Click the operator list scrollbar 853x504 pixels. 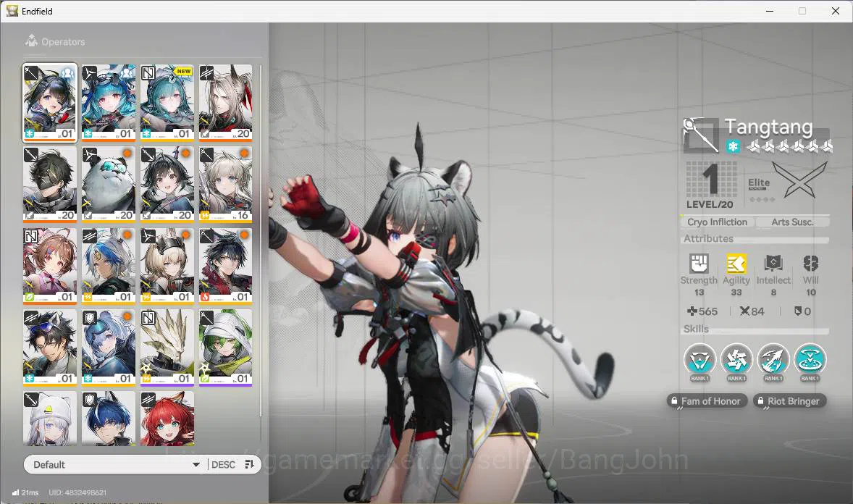261,240
